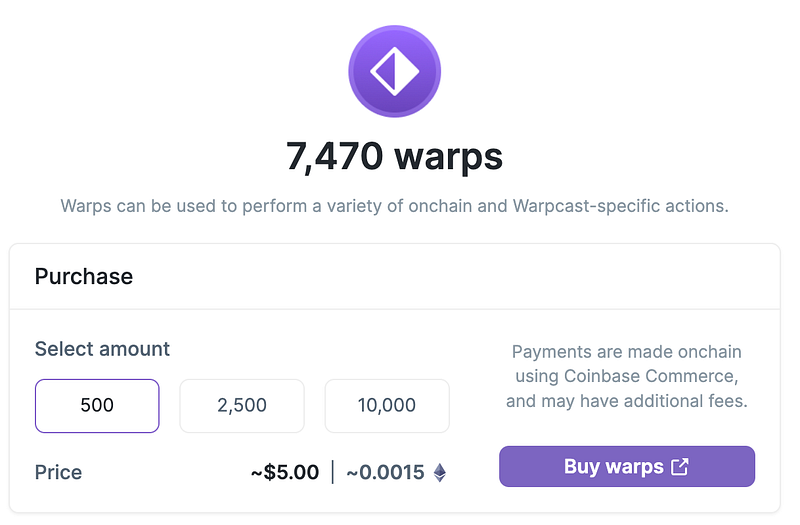Viewport: 800px width, 525px height.
Task: Click the 'Warpcast-specific actions' phrase
Action: 620,206
